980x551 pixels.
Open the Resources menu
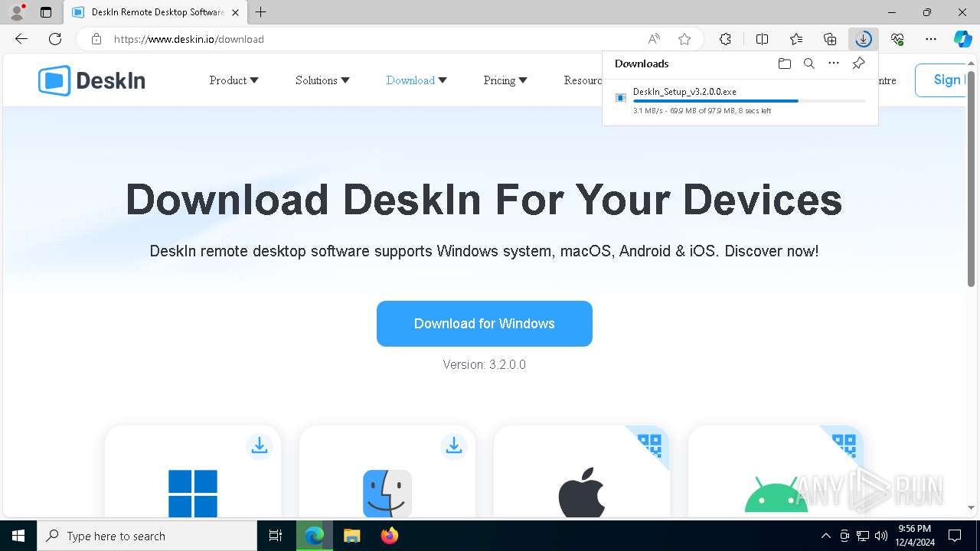583,80
